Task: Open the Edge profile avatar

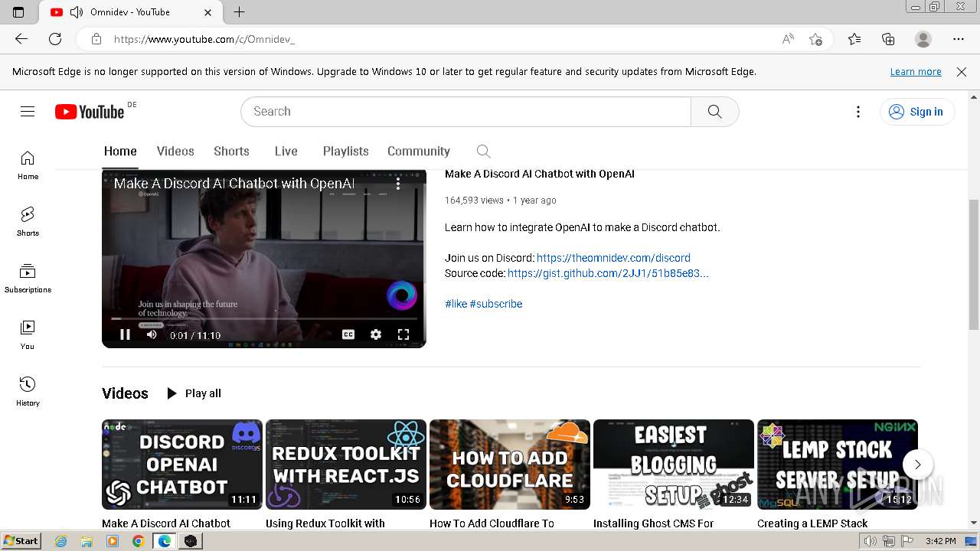Action: click(923, 39)
